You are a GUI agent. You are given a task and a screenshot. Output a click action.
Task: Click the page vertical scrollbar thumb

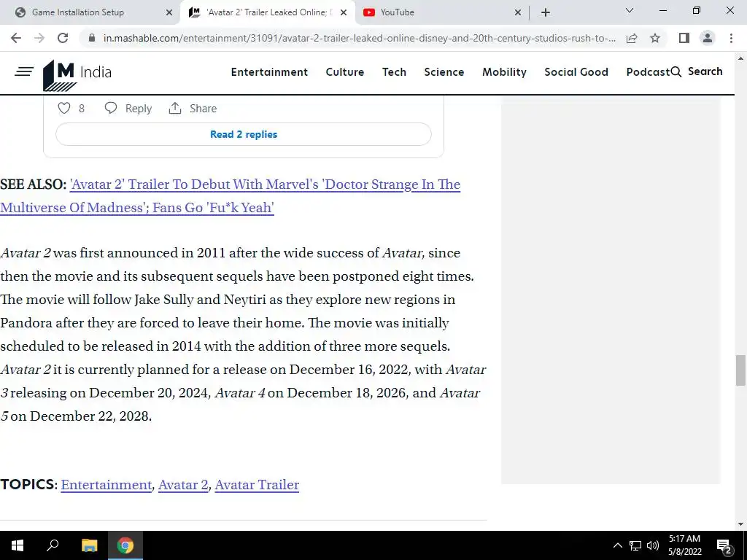tap(740, 370)
